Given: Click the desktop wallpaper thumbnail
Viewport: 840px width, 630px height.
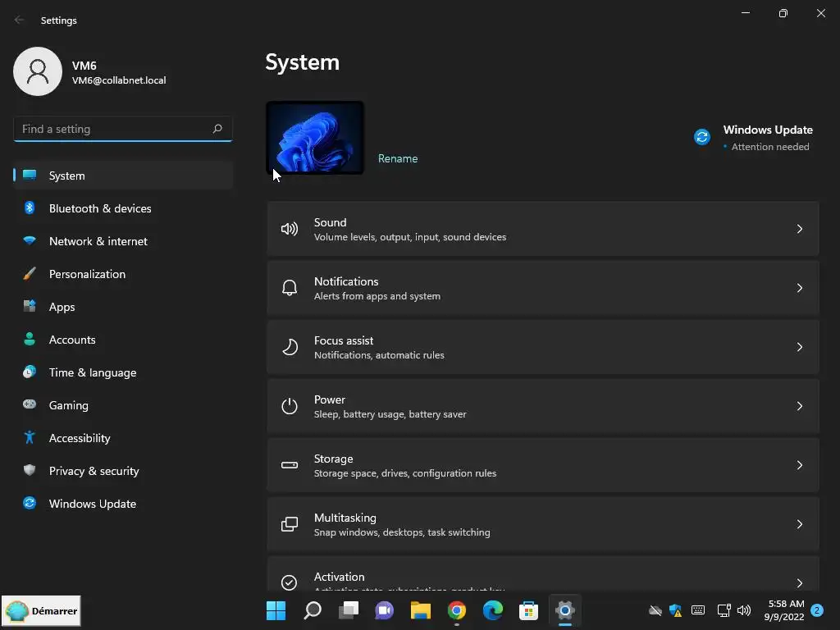Looking at the screenshot, I should tap(315, 138).
